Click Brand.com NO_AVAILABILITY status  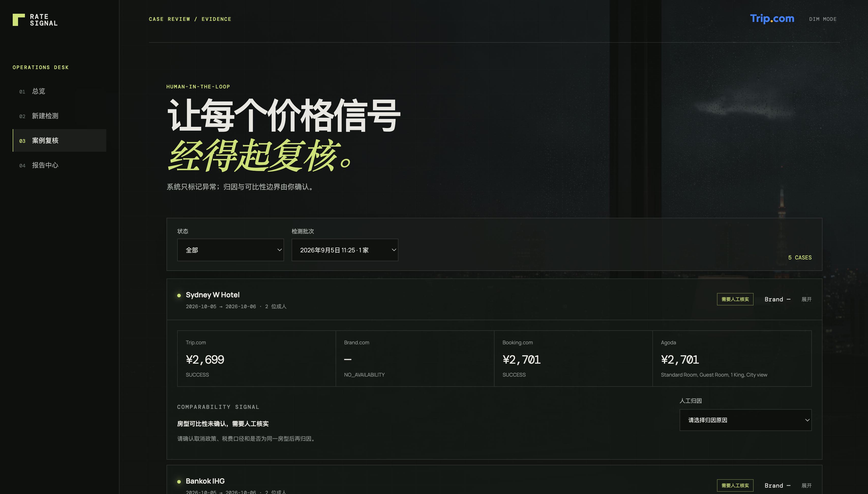tap(364, 375)
